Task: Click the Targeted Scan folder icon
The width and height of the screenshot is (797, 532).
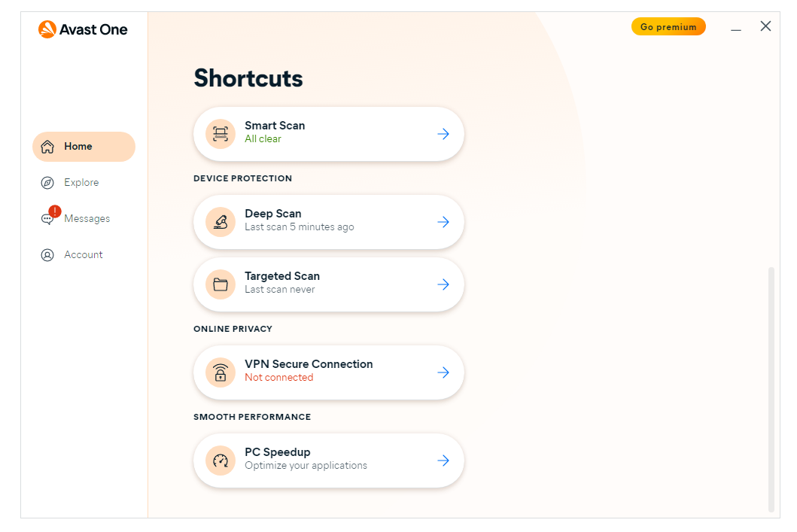Action: (221, 284)
